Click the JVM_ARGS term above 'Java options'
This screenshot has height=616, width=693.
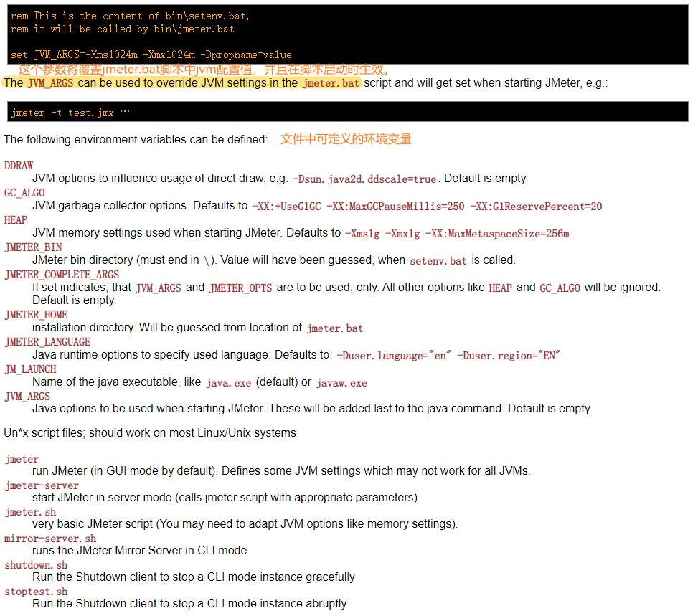tap(27, 397)
